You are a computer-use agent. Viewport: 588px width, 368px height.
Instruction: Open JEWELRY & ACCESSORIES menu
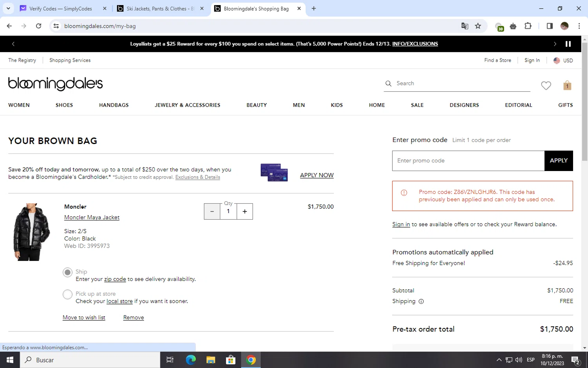click(x=187, y=105)
